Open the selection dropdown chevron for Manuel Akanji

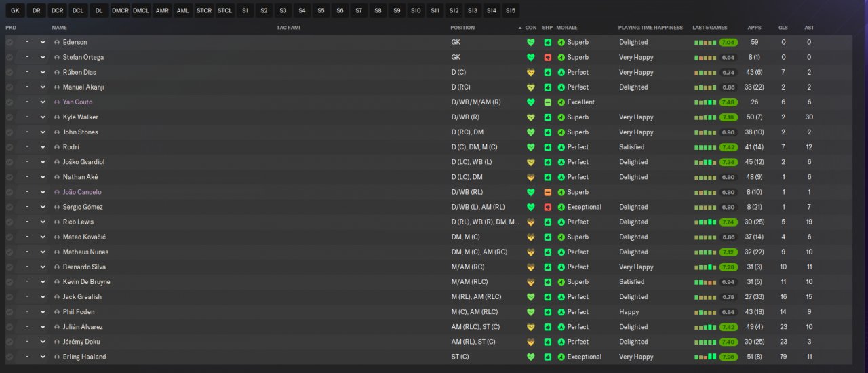[43, 87]
